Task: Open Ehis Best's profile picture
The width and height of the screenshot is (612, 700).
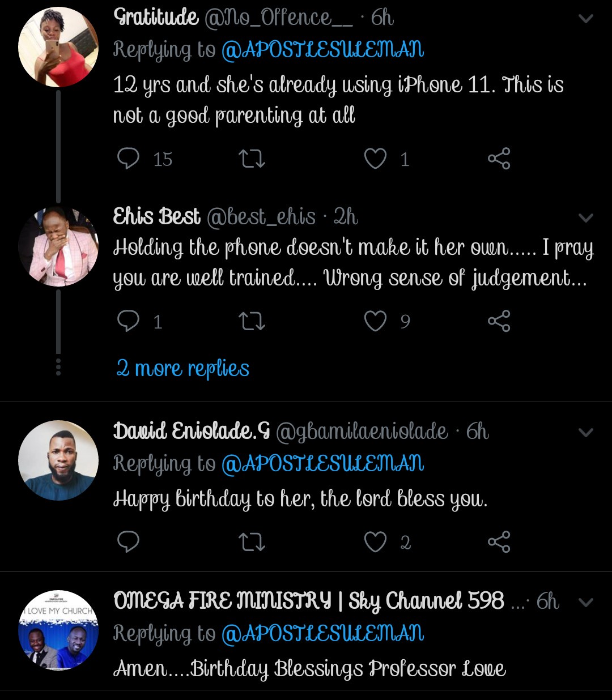Action: [x=58, y=246]
